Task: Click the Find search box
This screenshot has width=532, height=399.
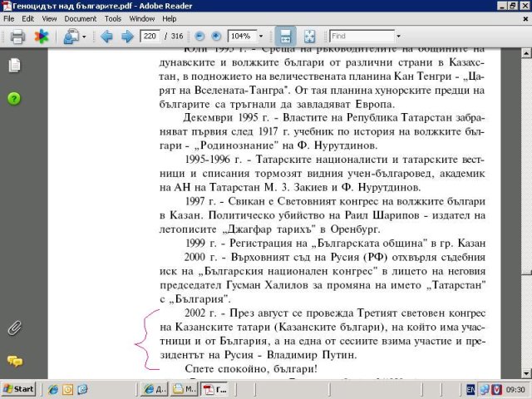Action: pyautogui.click(x=362, y=36)
